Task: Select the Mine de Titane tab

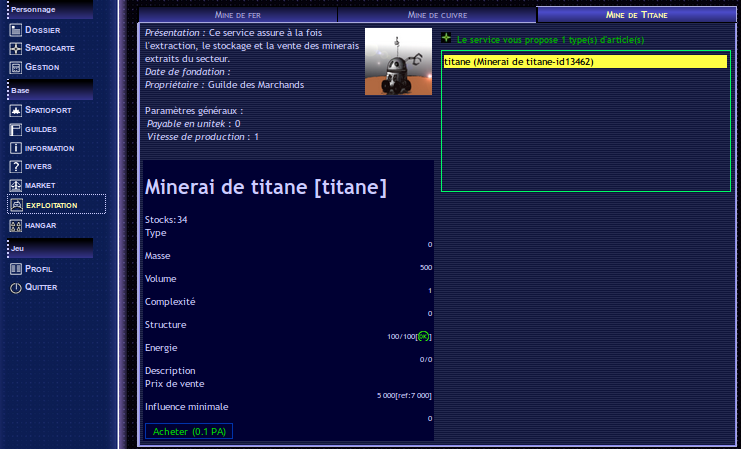Action: [x=636, y=16]
